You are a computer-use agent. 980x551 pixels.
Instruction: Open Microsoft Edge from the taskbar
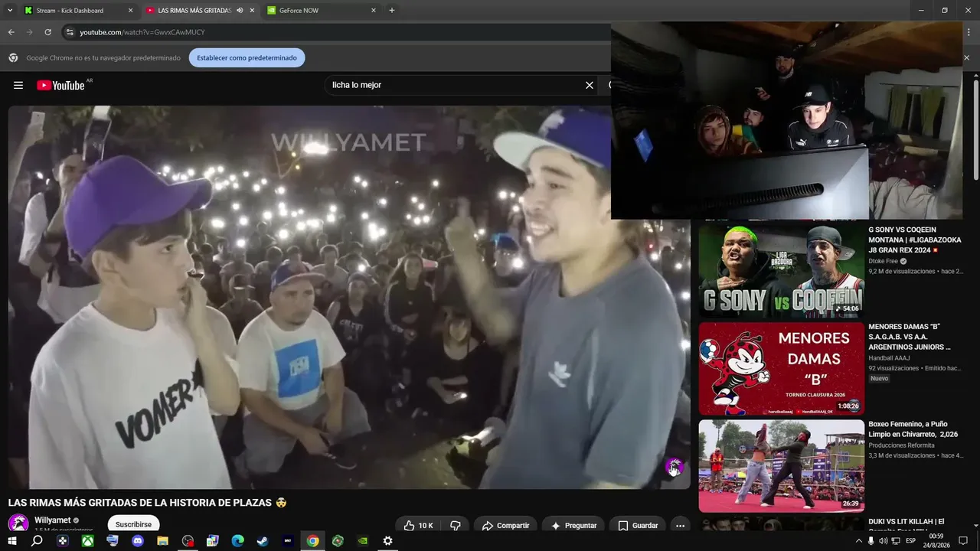(x=237, y=541)
